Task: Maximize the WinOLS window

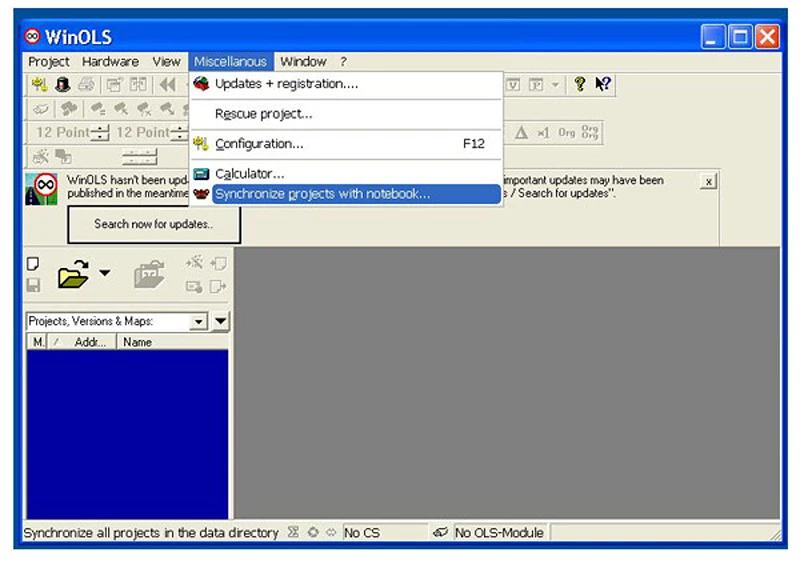Action: pyautogui.click(x=740, y=37)
